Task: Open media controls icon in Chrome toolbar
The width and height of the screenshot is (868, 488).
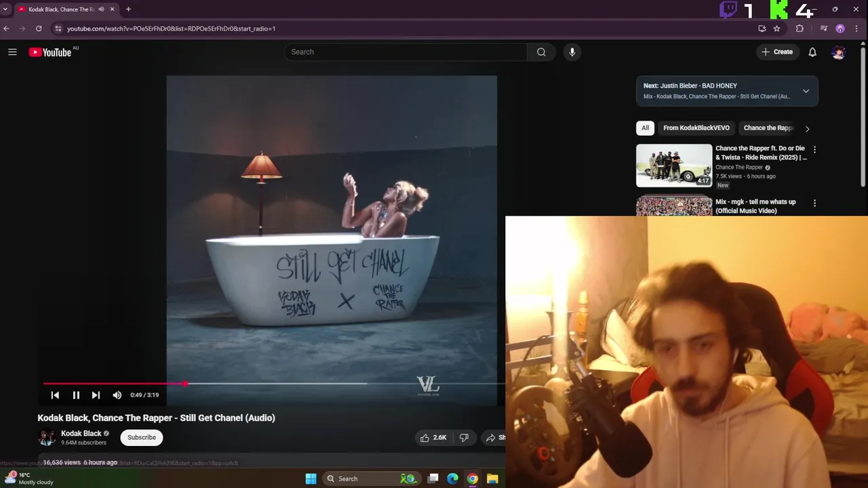Action: pyautogui.click(x=824, y=28)
